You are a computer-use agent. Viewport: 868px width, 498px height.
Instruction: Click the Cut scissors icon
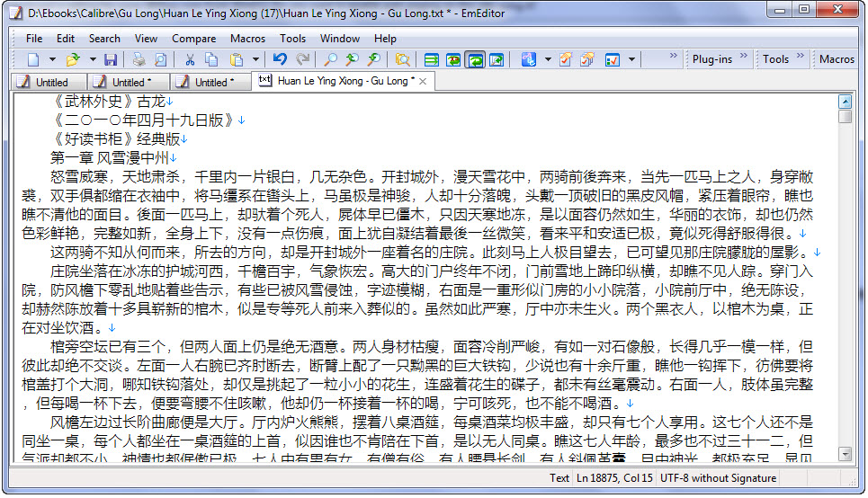click(190, 59)
